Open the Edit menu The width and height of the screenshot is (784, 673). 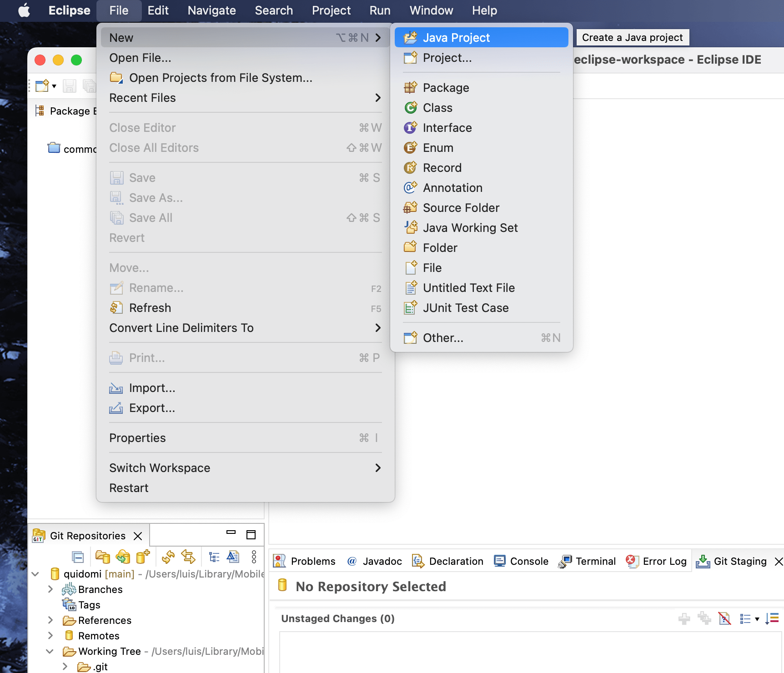pos(158,10)
